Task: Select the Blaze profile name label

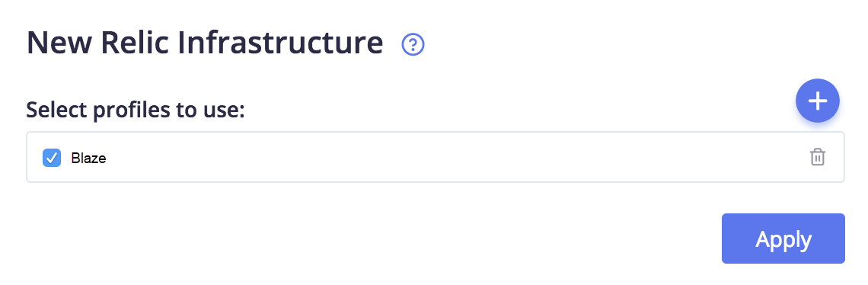Action: (88, 158)
